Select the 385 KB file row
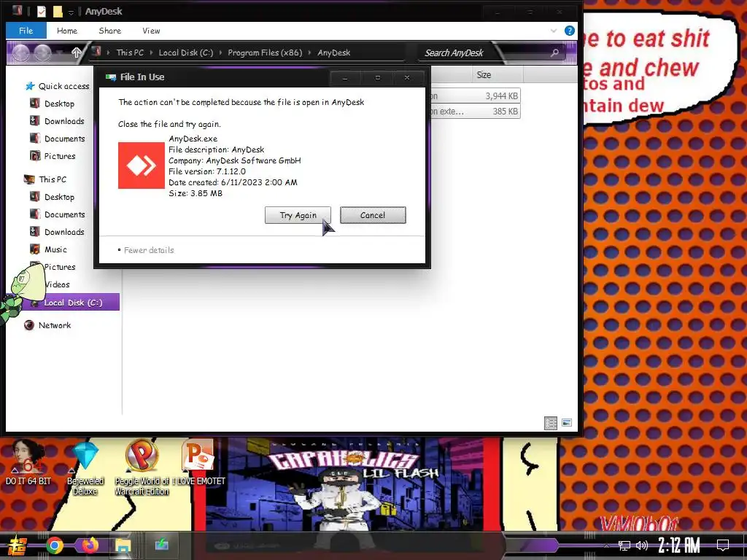 coord(476,111)
